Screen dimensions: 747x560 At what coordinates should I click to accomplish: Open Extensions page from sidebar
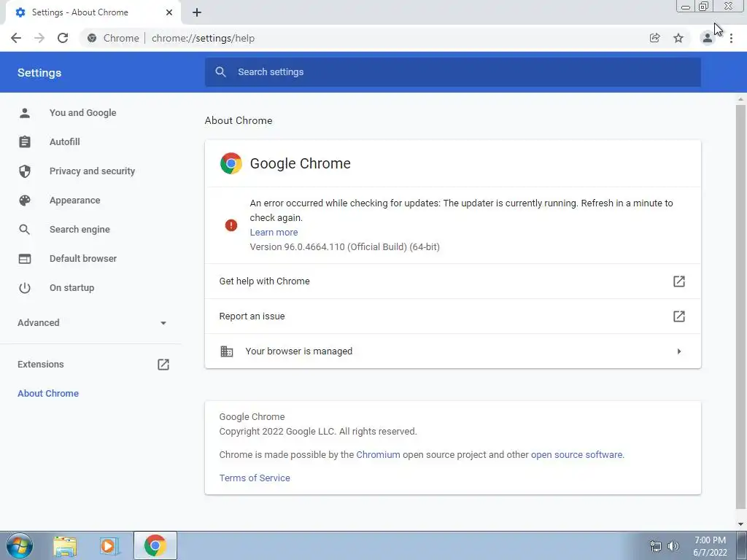click(41, 365)
